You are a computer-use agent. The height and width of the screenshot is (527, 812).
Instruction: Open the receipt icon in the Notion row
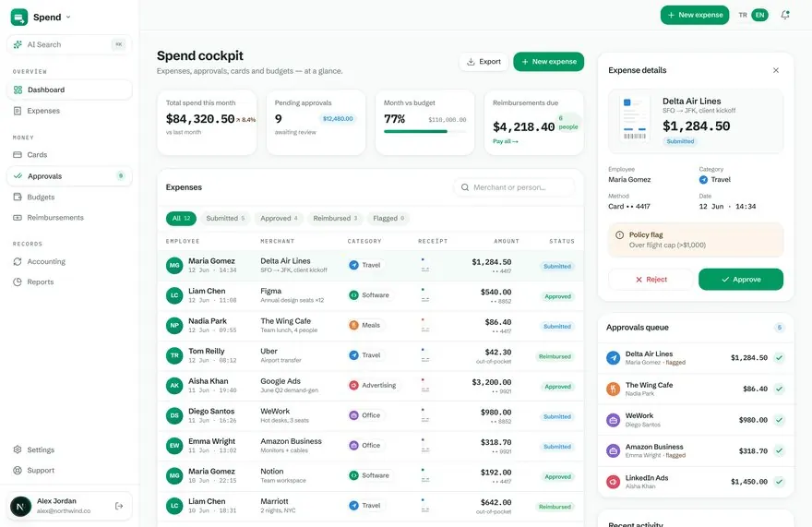(424, 475)
